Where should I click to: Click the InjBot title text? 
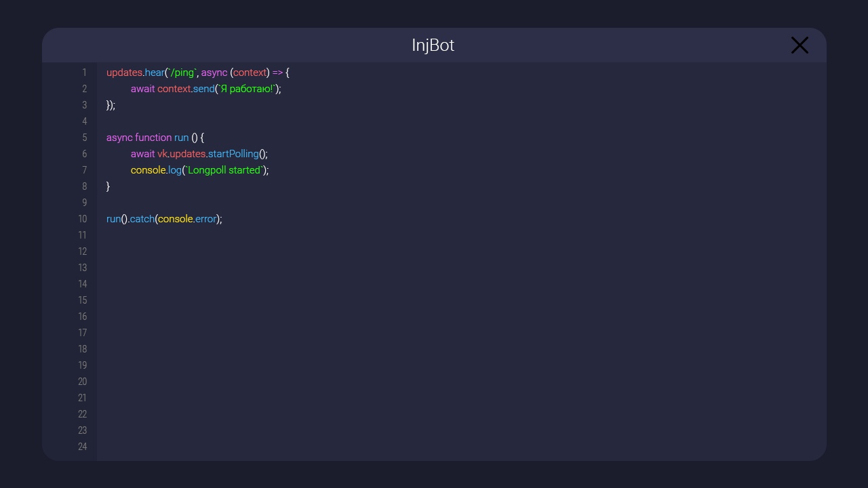(433, 45)
